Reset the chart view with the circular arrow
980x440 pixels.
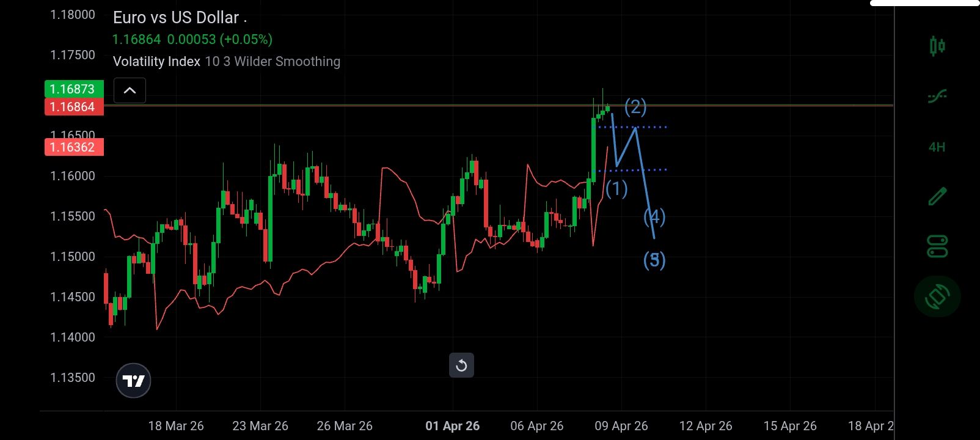pos(461,365)
